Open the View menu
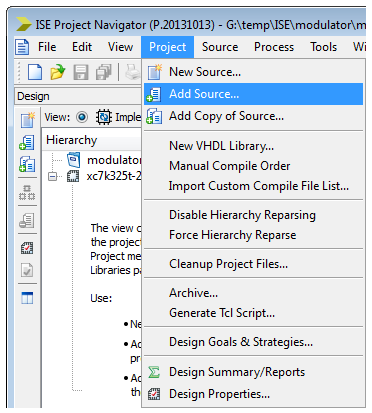 [120, 47]
